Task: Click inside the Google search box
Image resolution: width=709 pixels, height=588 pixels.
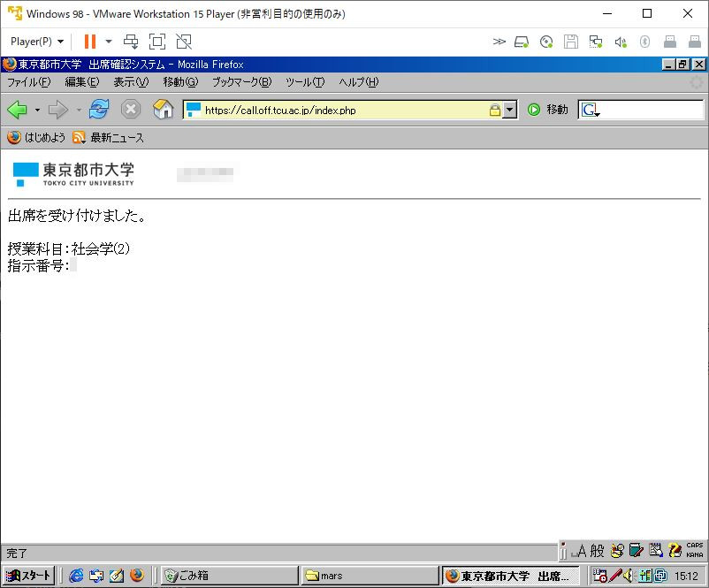Action: pyautogui.click(x=652, y=110)
